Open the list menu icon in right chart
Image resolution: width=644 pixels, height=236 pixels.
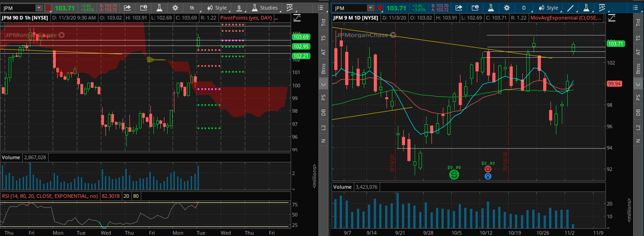[x=635, y=8]
